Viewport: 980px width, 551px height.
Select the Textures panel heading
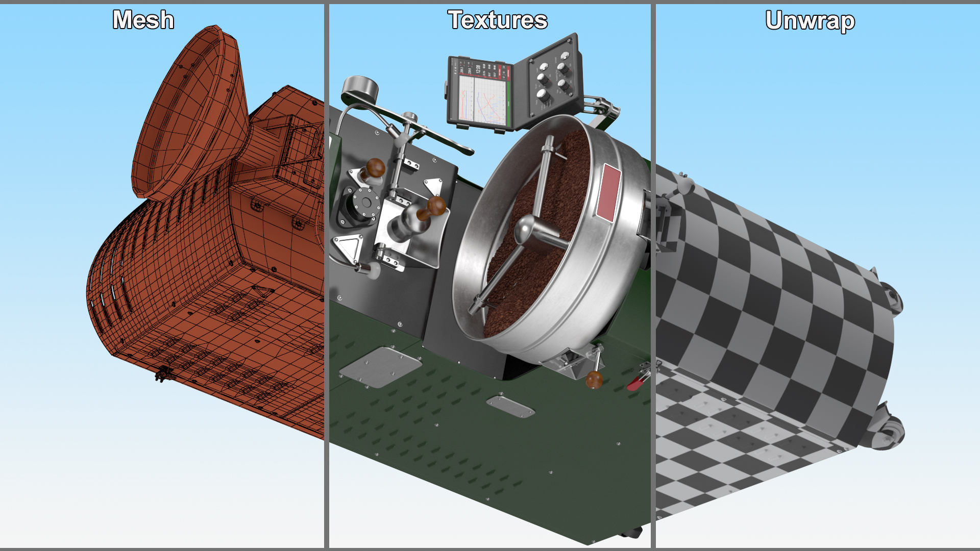(x=497, y=20)
